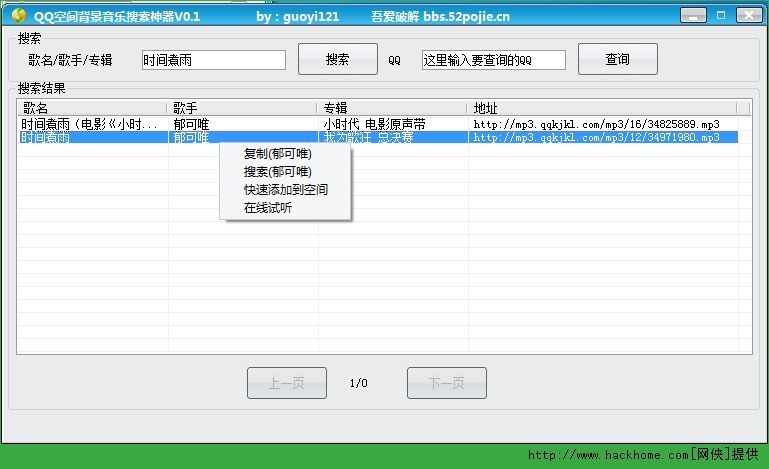
Task: Sort by 歌名 column header
Action: pyautogui.click(x=92, y=107)
